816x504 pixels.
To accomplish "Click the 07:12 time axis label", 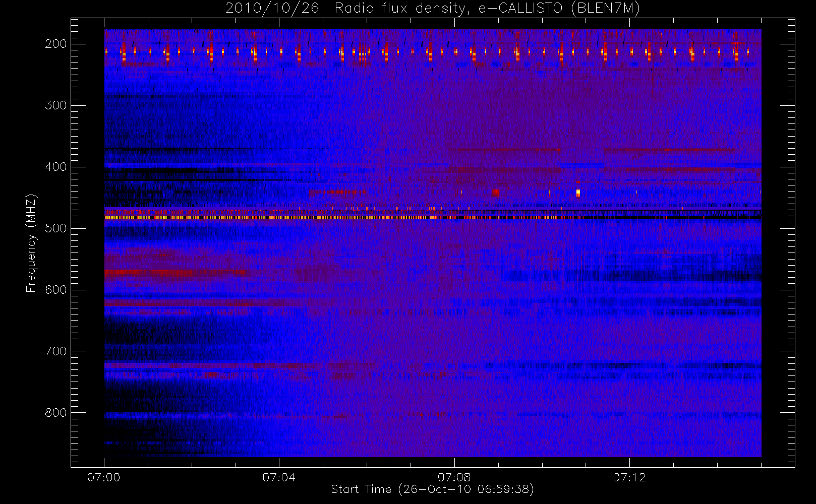I will [629, 477].
